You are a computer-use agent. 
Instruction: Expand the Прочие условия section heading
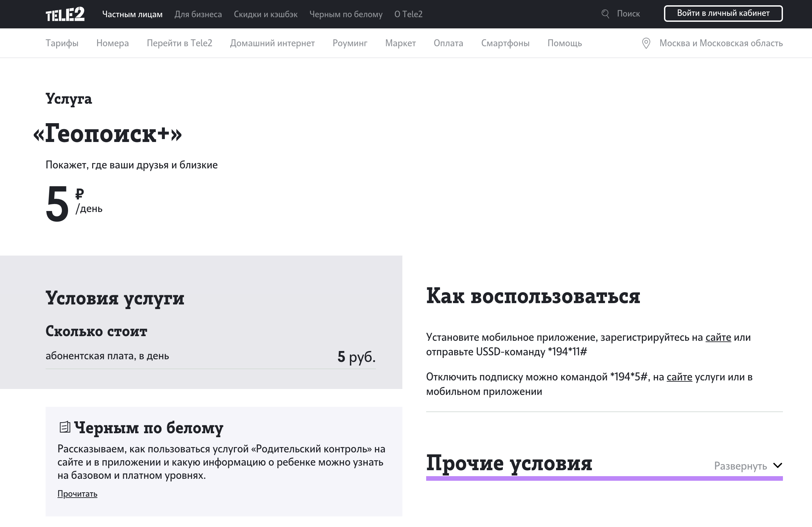pyautogui.click(x=509, y=463)
